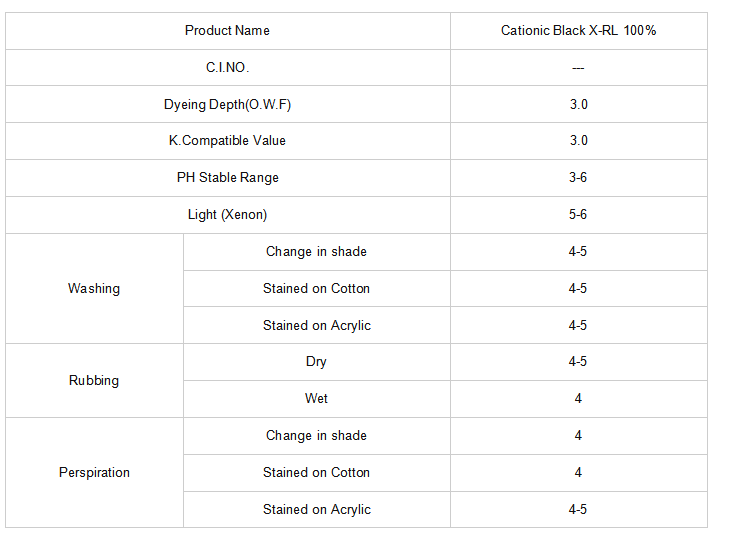
Task: Click the Rubbing category cell
Action: 94,381
